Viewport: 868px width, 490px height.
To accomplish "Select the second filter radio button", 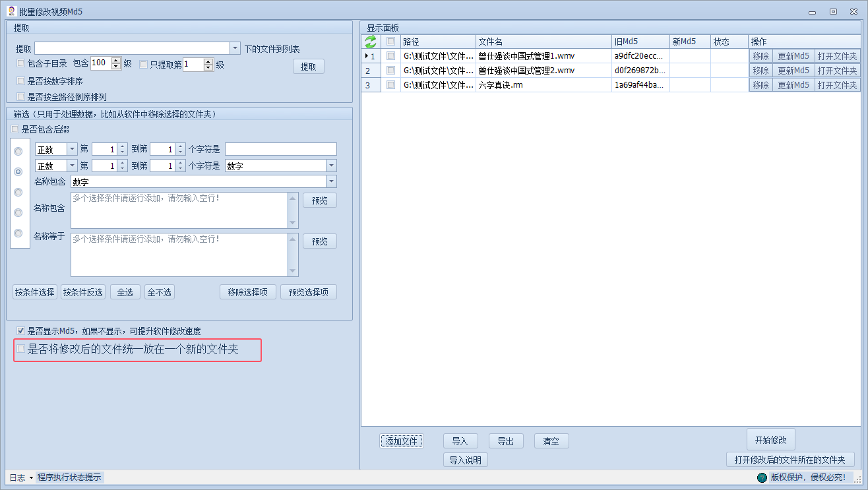I will [x=18, y=171].
